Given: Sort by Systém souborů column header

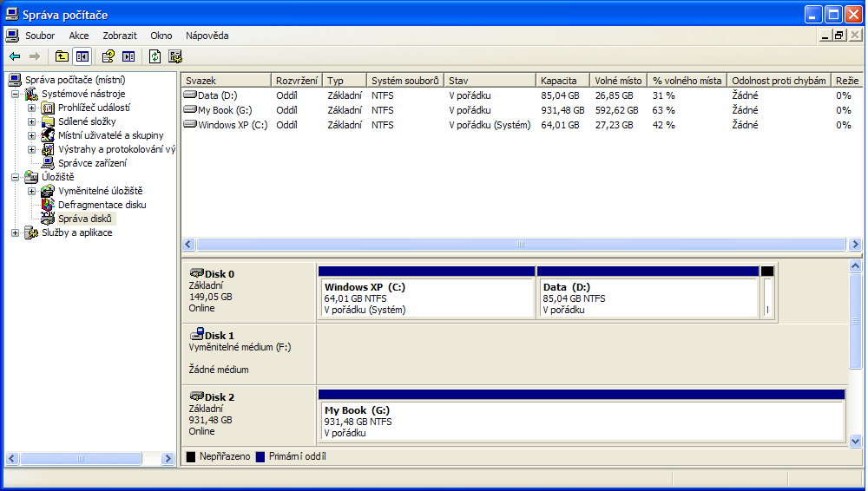Looking at the screenshot, I should (405, 81).
